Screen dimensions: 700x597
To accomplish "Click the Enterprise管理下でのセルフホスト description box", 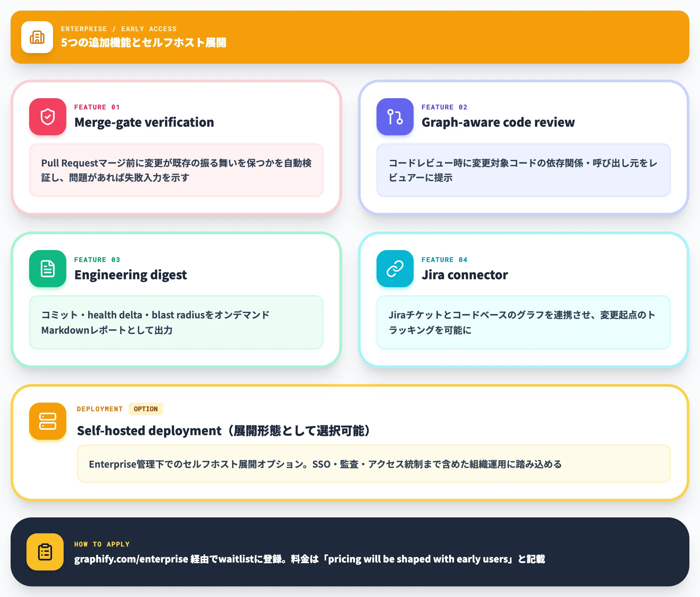I will 374,464.
